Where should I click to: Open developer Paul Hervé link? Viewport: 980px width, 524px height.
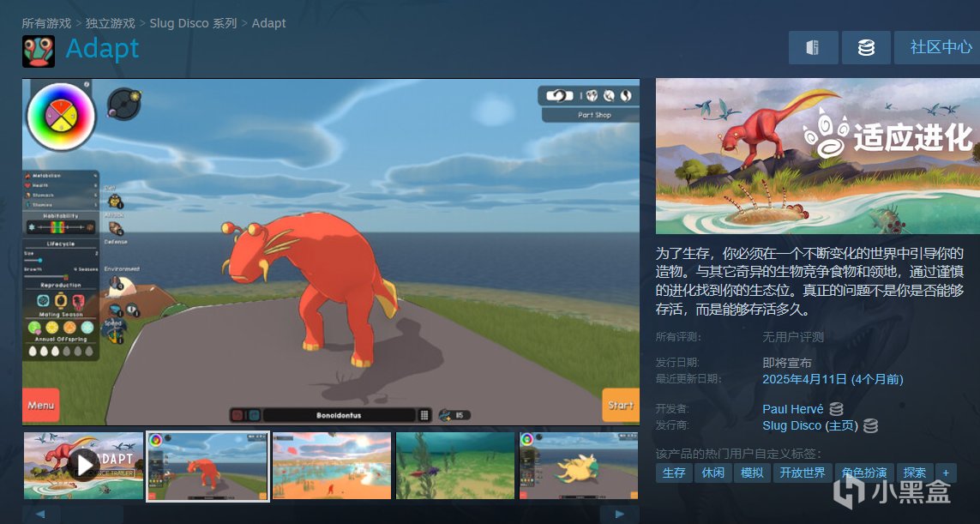point(792,409)
